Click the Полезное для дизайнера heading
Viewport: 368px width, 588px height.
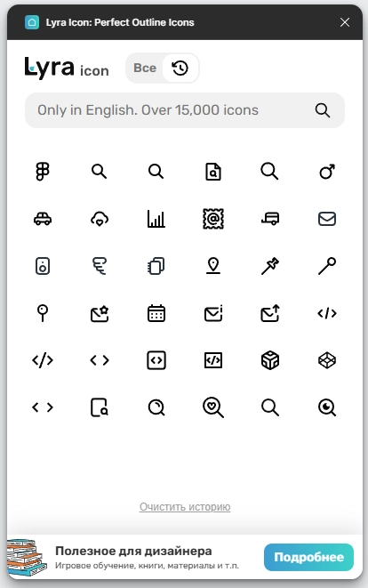pyautogui.click(x=133, y=551)
